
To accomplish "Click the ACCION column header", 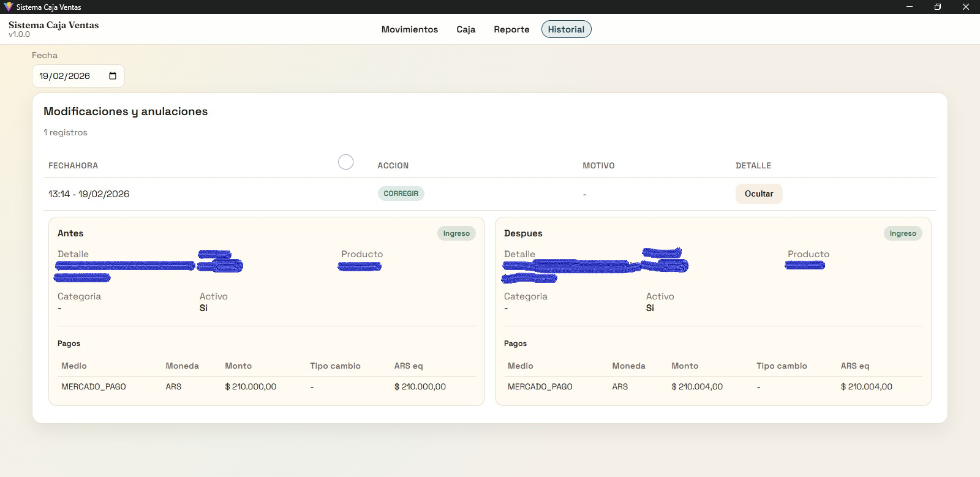I will pyautogui.click(x=393, y=166).
